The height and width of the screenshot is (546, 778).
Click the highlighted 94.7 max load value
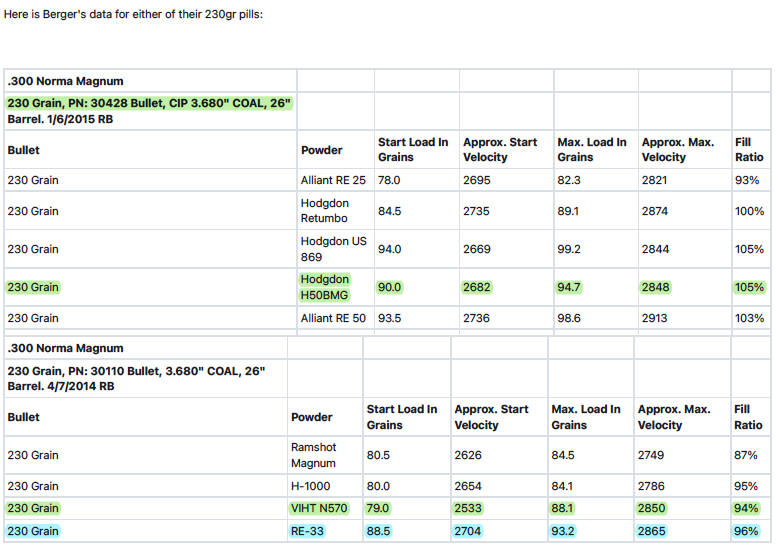click(570, 287)
